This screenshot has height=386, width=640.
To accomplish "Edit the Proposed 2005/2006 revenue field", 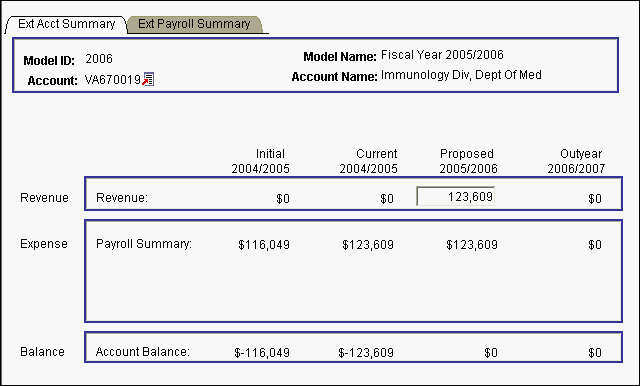I will (x=456, y=197).
